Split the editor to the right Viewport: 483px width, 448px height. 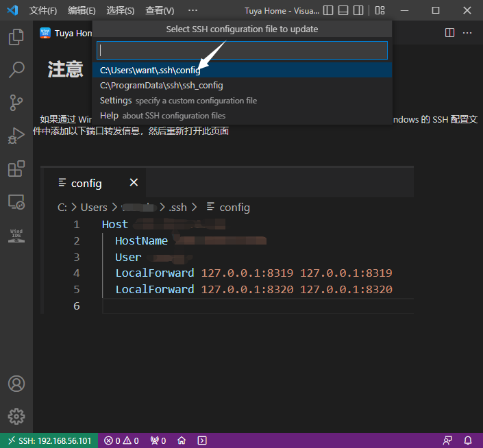point(449,33)
